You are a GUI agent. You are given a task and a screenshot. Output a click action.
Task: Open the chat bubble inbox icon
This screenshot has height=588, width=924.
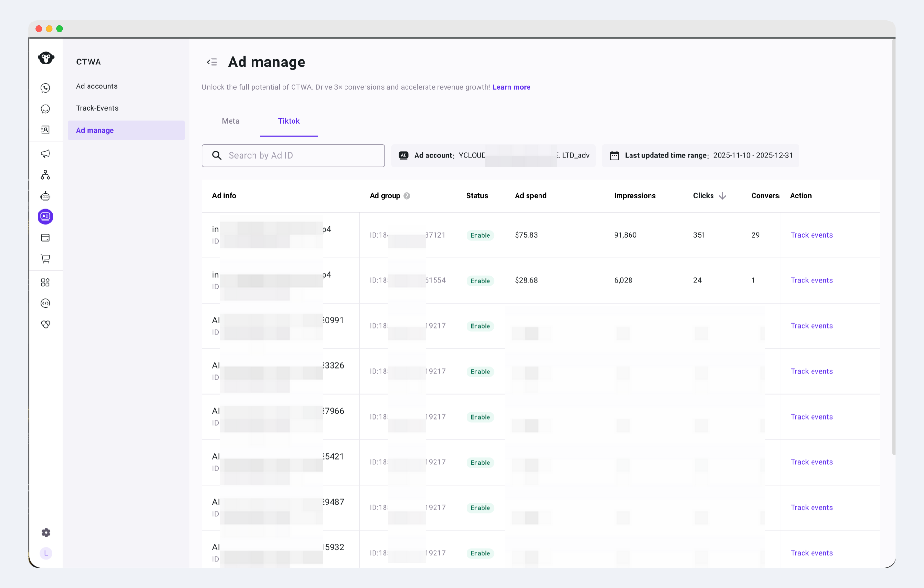45,109
